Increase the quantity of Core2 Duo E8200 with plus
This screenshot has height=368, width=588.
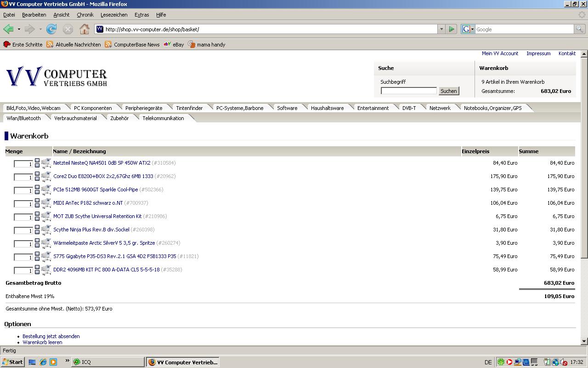pyautogui.click(x=37, y=174)
